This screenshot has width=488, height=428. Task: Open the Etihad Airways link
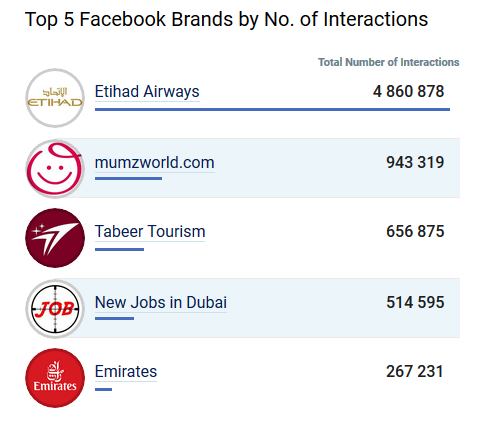click(147, 92)
